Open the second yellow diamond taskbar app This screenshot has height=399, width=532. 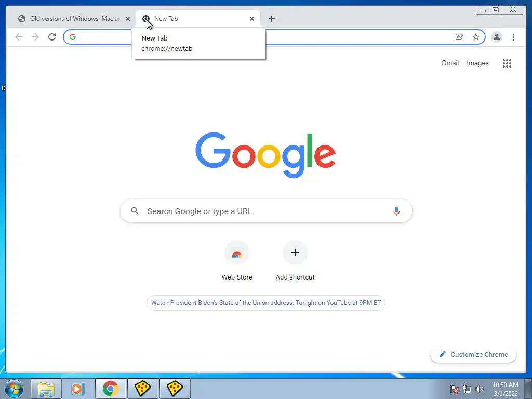(x=175, y=389)
